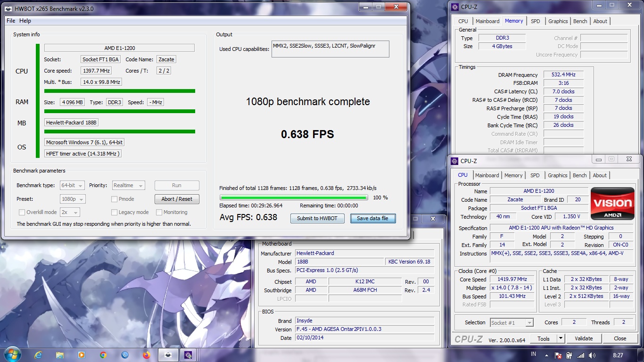
Task: Click Save data file button
Action: pyautogui.click(x=372, y=219)
